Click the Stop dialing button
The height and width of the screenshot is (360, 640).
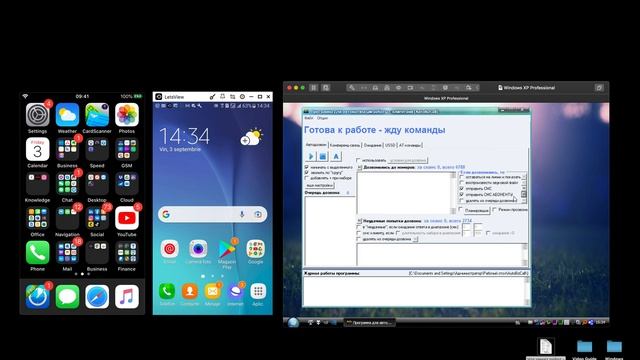pyautogui.click(x=323, y=156)
